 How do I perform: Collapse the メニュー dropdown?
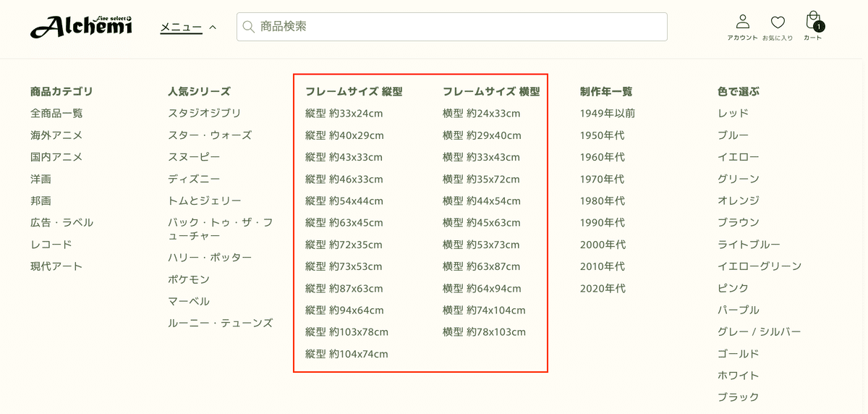coord(188,27)
